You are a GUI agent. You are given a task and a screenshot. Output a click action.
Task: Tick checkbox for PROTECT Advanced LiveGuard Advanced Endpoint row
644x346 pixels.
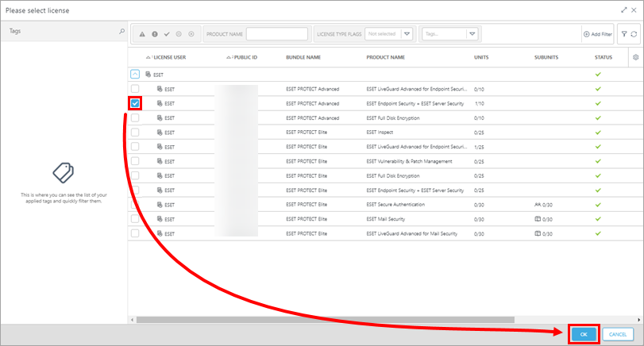(135, 89)
